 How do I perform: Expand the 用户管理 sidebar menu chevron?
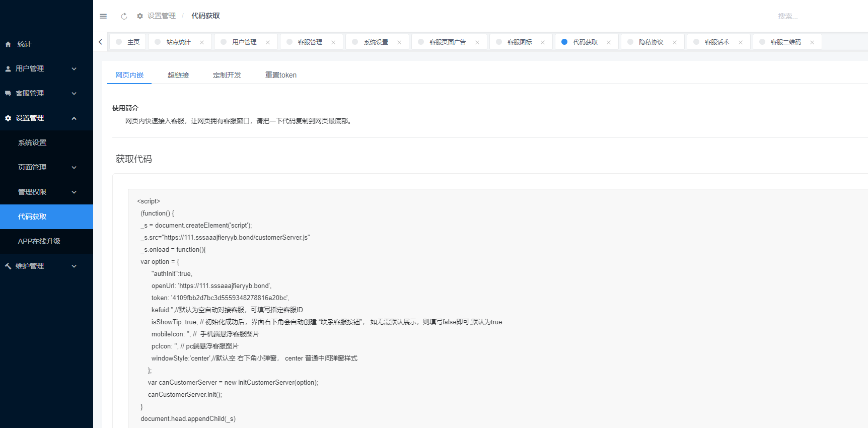(x=74, y=69)
